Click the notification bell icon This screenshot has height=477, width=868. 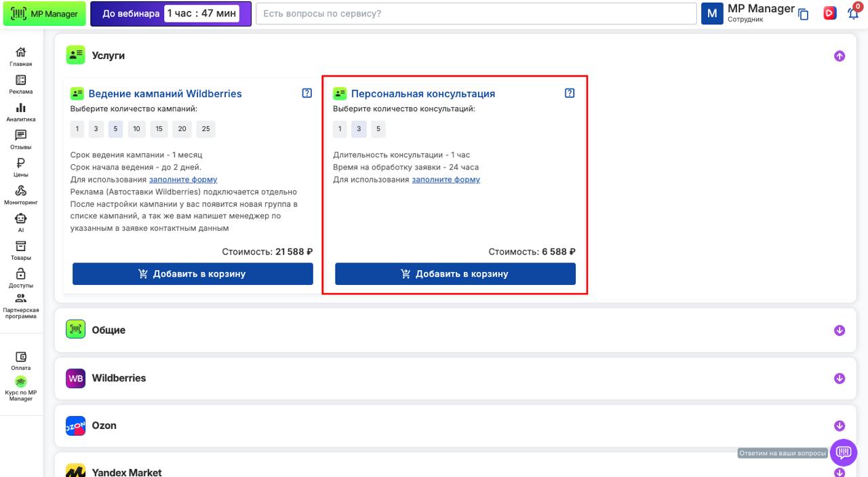pos(852,14)
